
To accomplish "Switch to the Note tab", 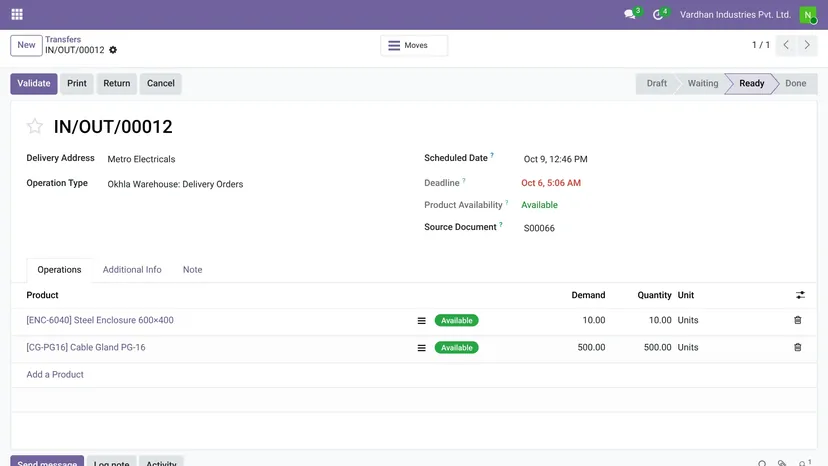I will (192, 270).
